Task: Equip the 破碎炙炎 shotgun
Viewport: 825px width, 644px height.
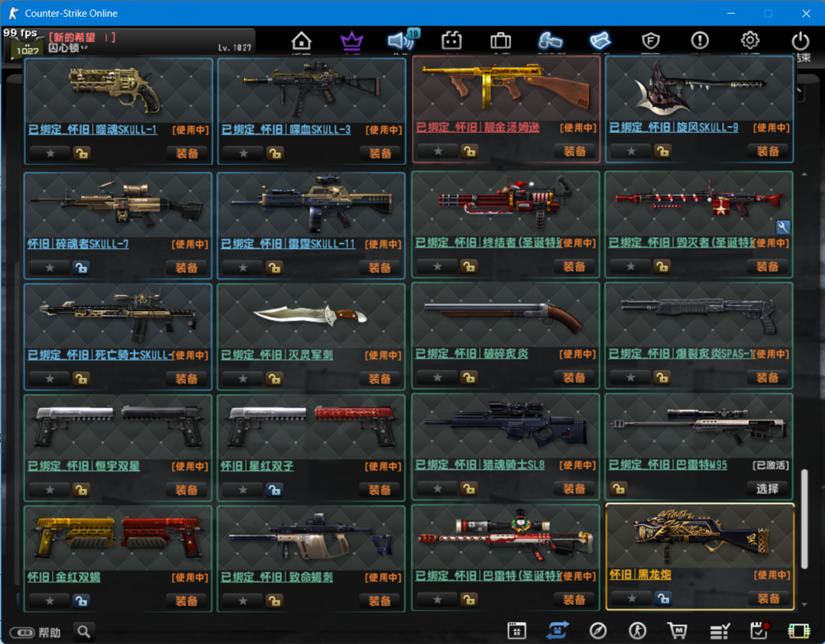Action: [x=574, y=378]
